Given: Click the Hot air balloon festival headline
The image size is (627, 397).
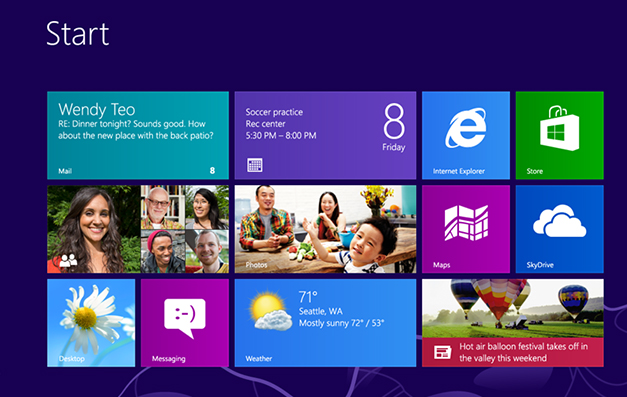Looking at the screenshot, I should (x=523, y=352).
